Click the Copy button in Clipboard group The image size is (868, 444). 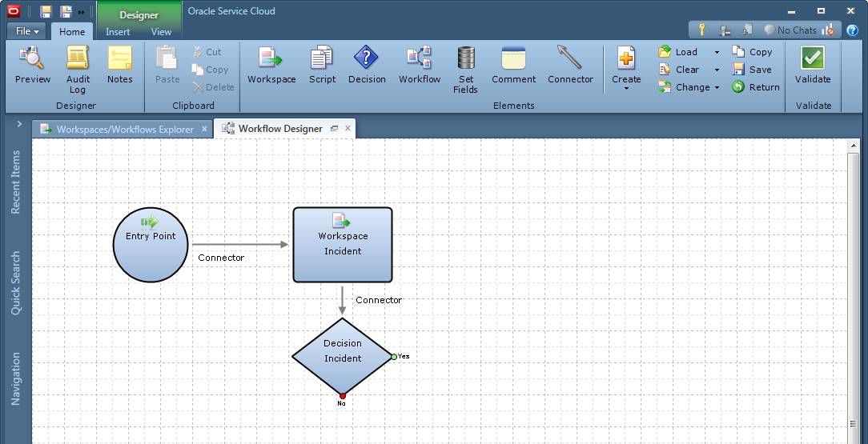tap(211, 70)
